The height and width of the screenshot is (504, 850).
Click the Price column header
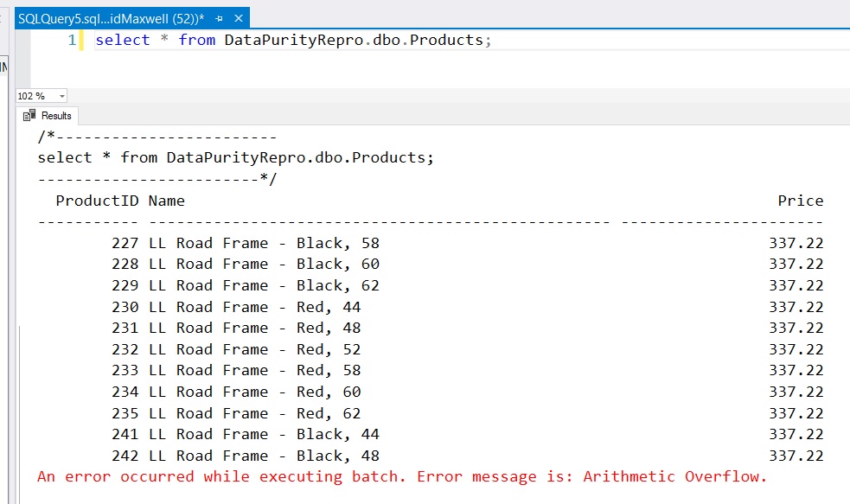(800, 201)
